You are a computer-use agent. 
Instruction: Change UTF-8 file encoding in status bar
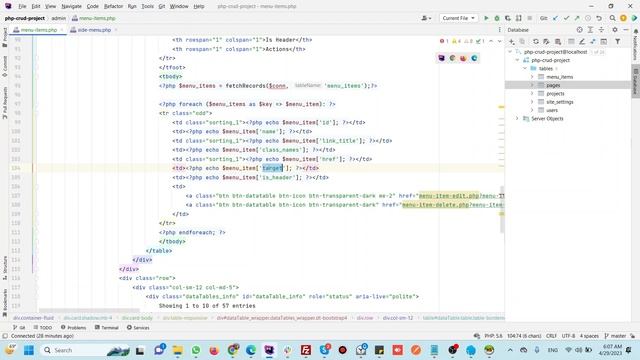tap(568, 336)
